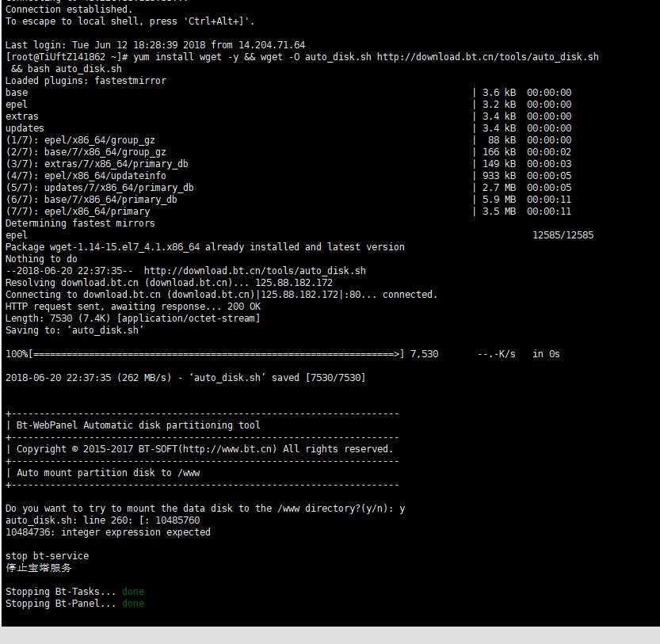Click 'Loaded plugins: fastestmirror' line
Screen dimensions: 660x644
86,80
